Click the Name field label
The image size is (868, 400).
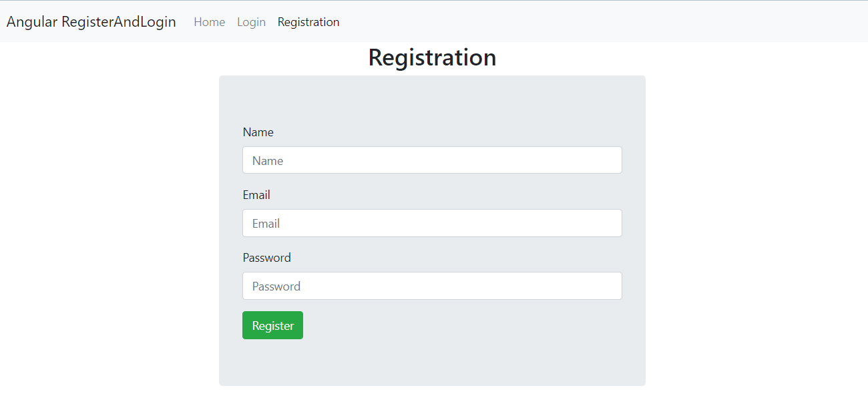258,132
